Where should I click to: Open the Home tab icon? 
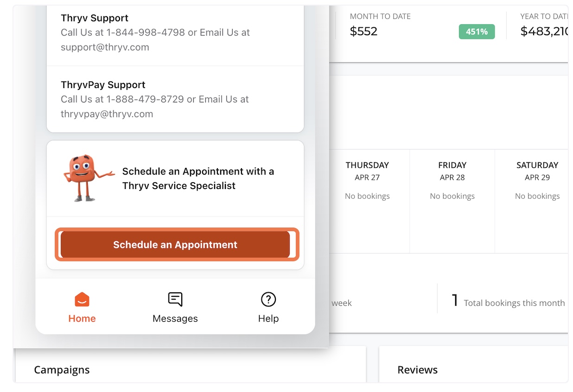click(82, 299)
